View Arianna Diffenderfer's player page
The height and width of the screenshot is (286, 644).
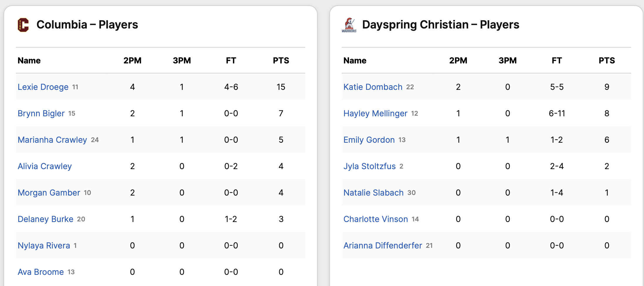pos(383,245)
